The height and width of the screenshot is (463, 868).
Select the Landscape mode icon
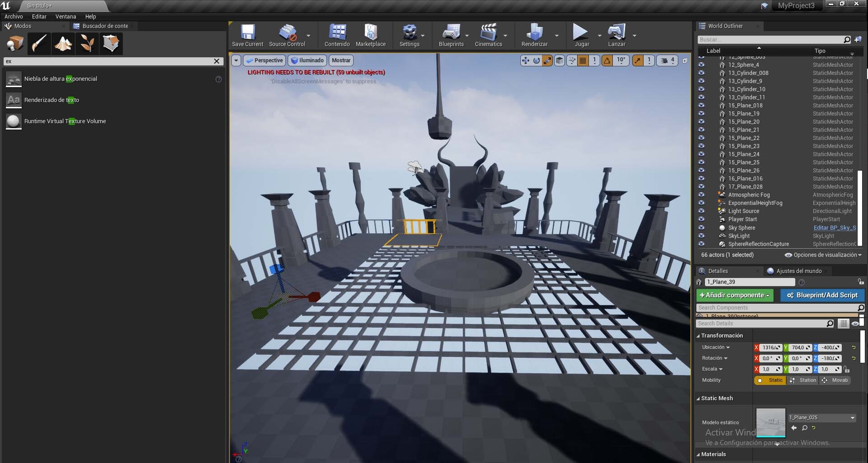(x=63, y=43)
